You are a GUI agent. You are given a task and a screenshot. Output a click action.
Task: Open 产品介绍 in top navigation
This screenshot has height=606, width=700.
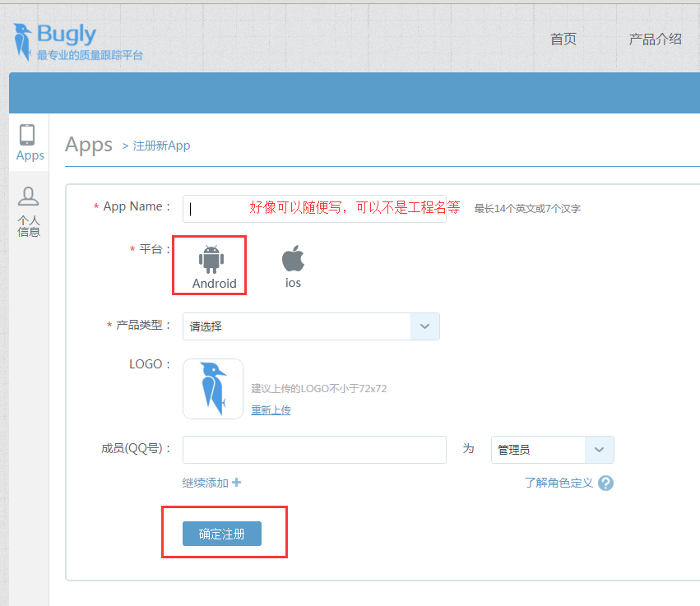click(655, 39)
